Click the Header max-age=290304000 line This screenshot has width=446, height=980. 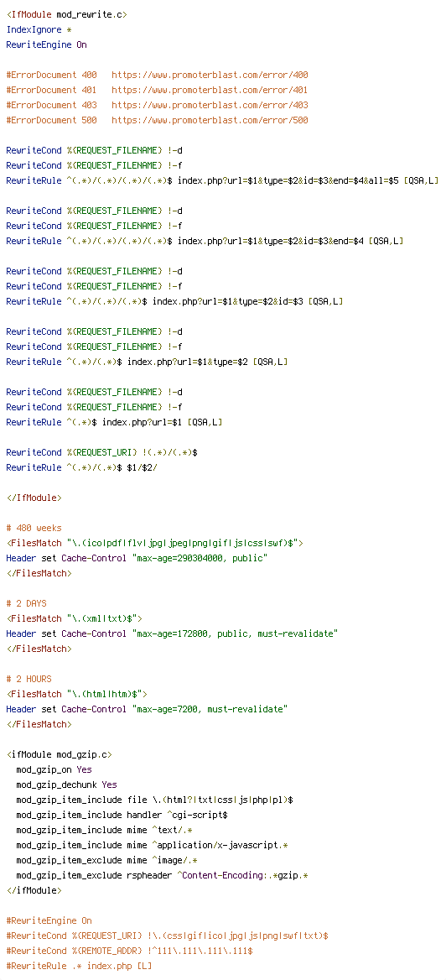(137, 557)
